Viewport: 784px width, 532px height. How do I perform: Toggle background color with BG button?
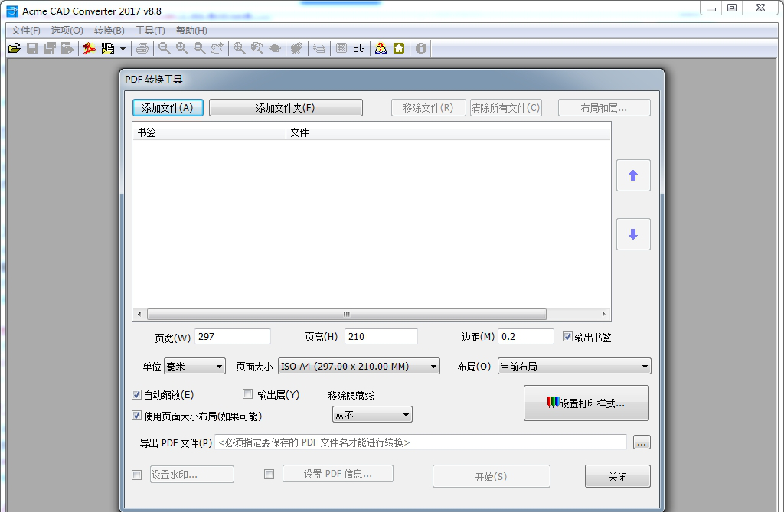(x=359, y=48)
